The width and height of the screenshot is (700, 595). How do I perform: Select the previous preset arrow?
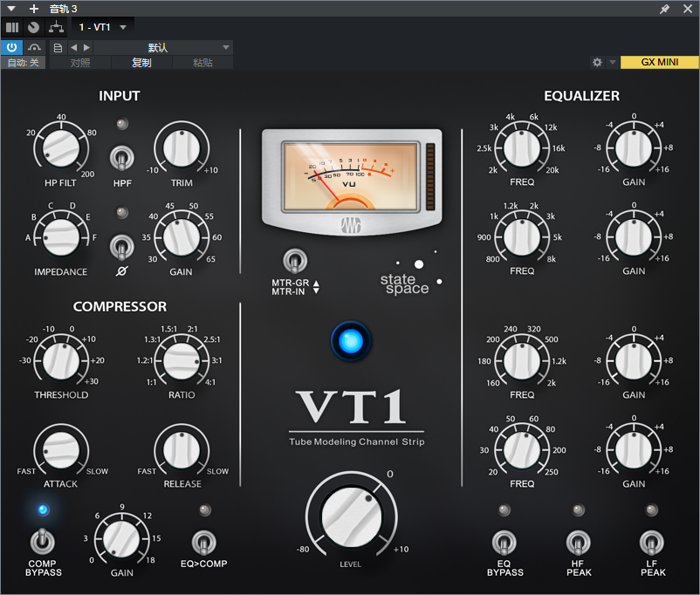[x=73, y=47]
